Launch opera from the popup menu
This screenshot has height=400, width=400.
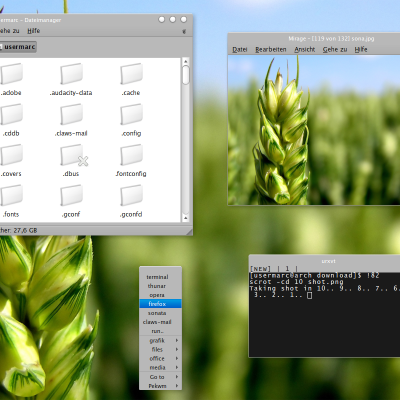point(160,295)
